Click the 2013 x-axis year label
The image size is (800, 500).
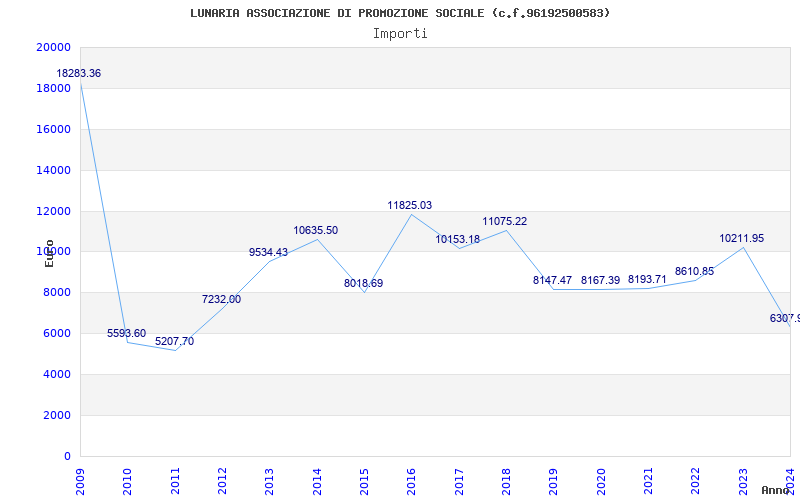[269, 482]
